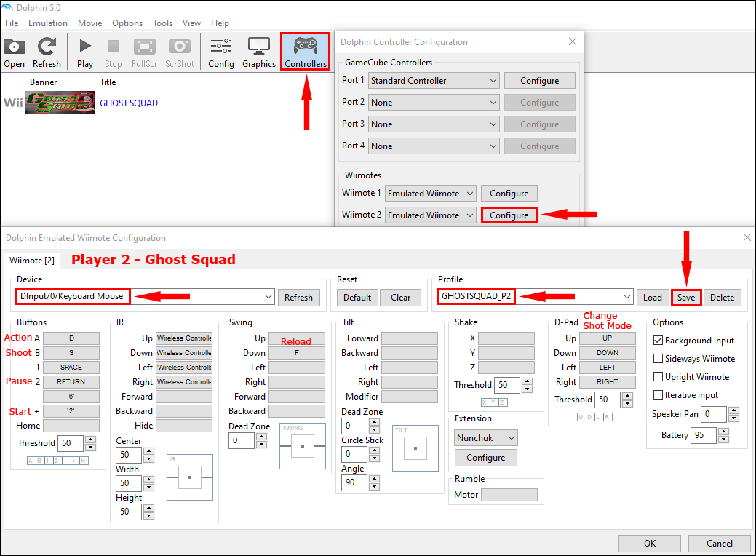Increase Buttons Threshold with up stepper

[x=91, y=440]
